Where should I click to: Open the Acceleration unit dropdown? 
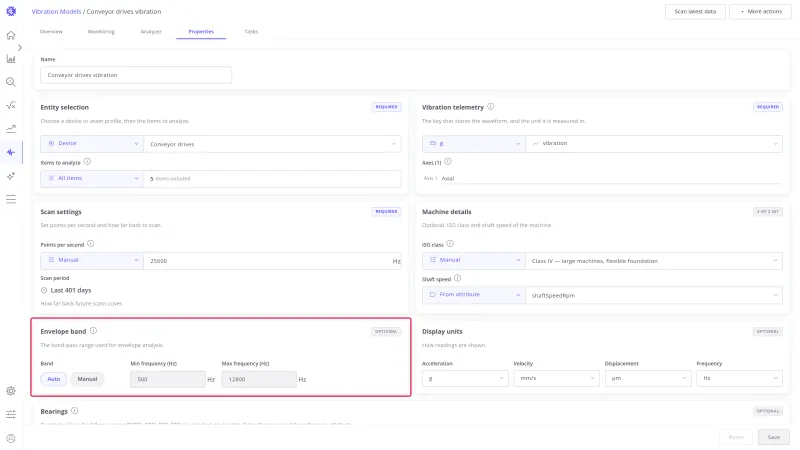[465, 379]
